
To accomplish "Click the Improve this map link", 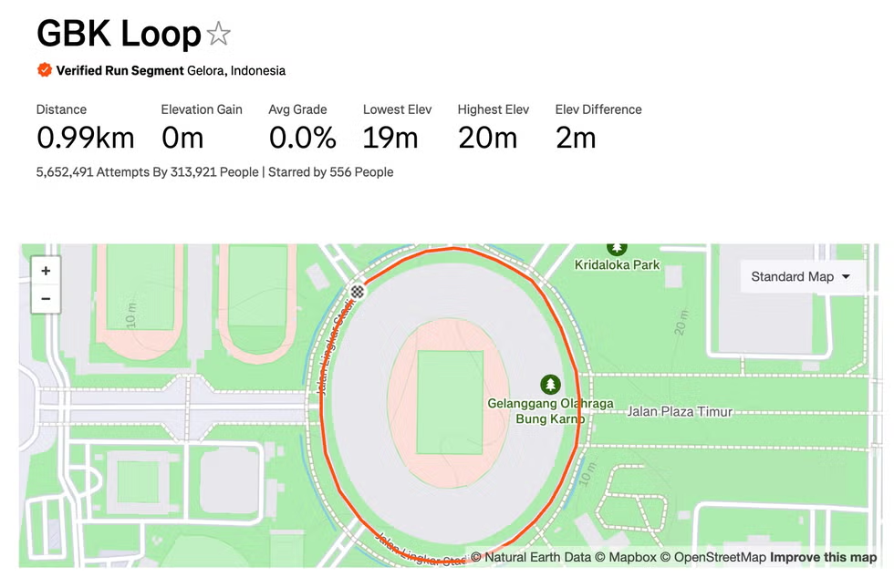I will (x=823, y=557).
